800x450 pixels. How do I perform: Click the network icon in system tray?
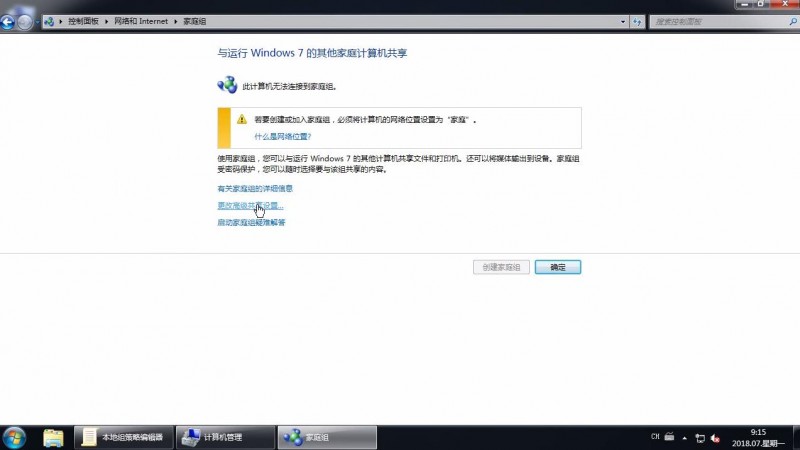click(x=700, y=438)
